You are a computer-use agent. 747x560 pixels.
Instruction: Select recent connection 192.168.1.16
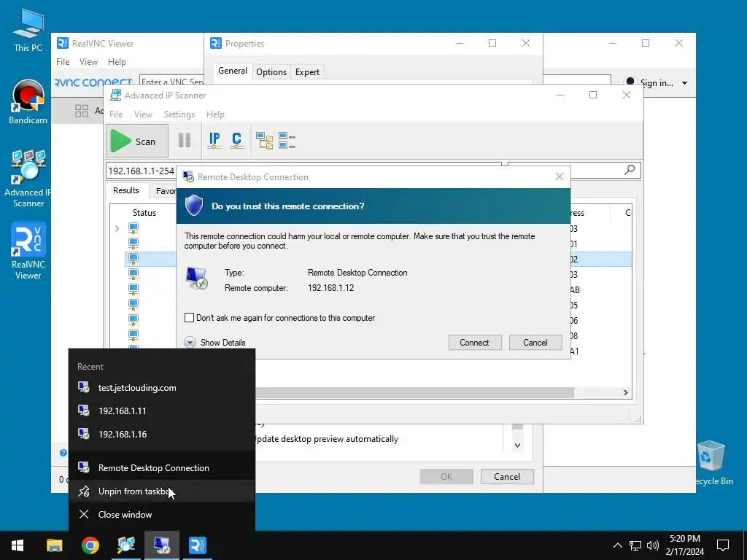tap(162, 434)
